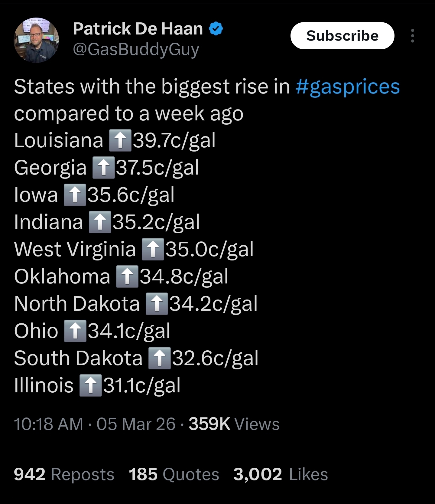Click the up arrow emoji beside Iowa
The image size is (435, 504).
(x=75, y=195)
